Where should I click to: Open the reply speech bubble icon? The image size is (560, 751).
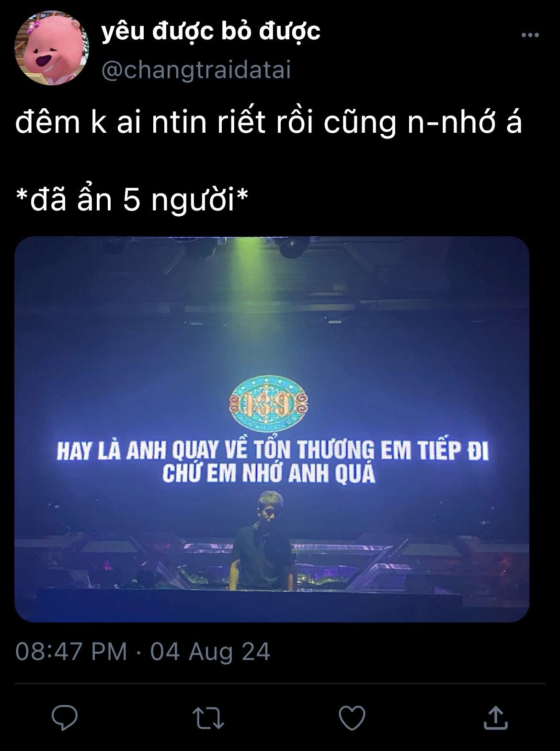[x=65, y=718]
